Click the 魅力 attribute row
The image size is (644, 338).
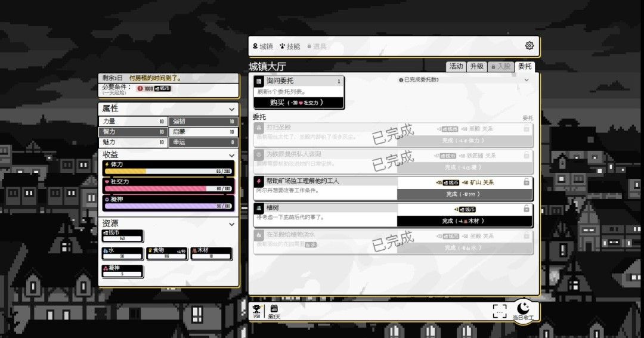[x=132, y=142]
